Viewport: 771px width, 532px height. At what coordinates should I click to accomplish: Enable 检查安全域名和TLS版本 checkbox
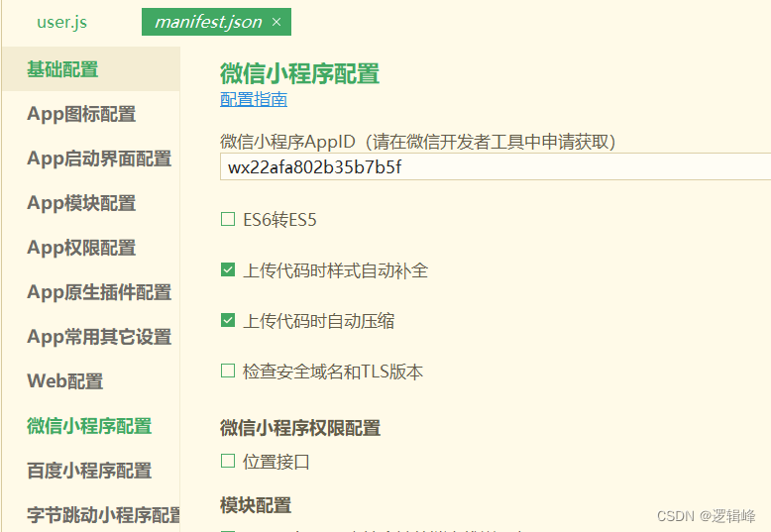(x=228, y=371)
